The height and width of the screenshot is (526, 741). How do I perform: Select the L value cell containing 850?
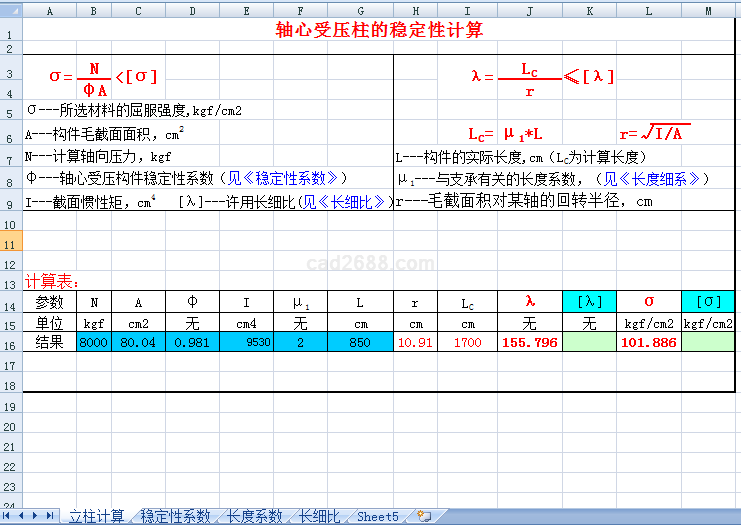pos(360,342)
